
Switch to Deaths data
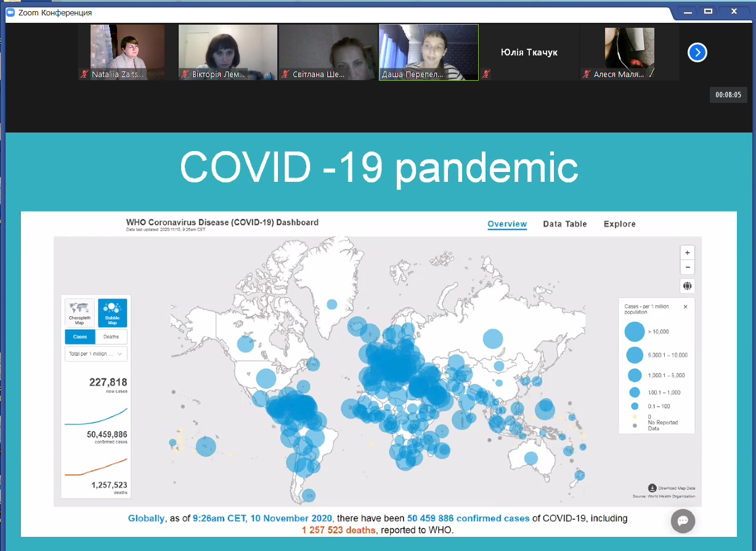(x=112, y=337)
